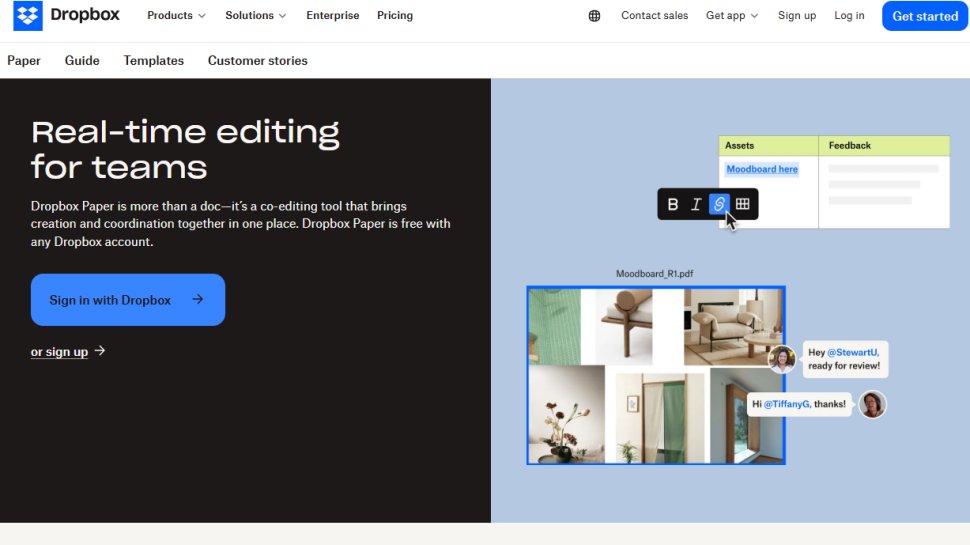Expand the Products dropdown menu
The width and height of the screenshot is (970, 545).
click(176, 15)
